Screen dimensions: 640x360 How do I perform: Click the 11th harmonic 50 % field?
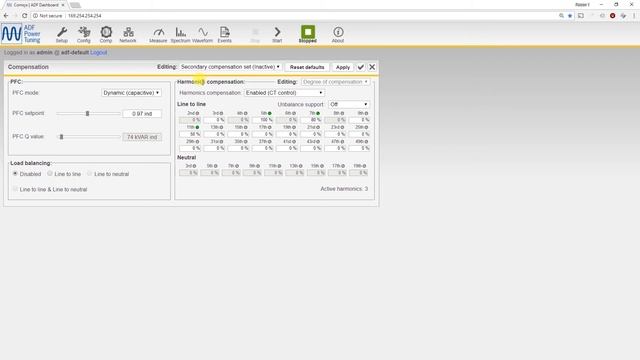(x=190, y=134)
